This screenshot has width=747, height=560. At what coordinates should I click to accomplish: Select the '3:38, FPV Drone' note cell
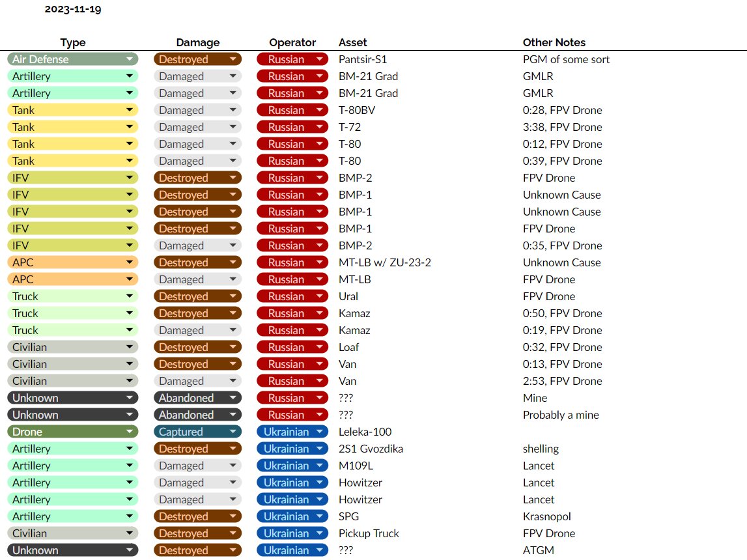(x=562, y=127)
